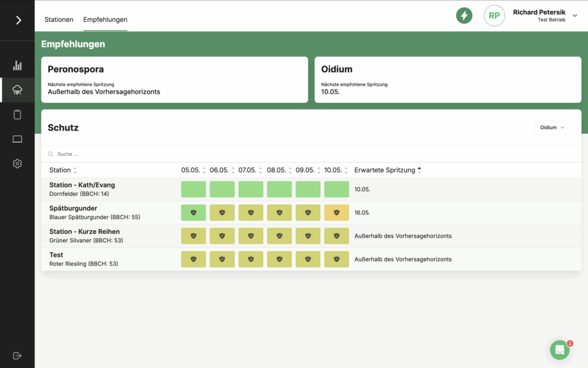Click the laptop device sidebar icon

point(17,139)
